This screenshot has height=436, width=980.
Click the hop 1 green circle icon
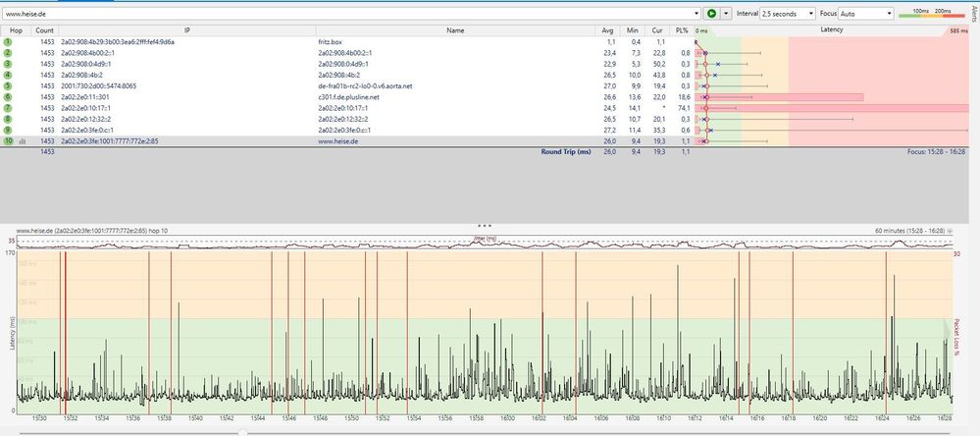[x=7, y=42]
